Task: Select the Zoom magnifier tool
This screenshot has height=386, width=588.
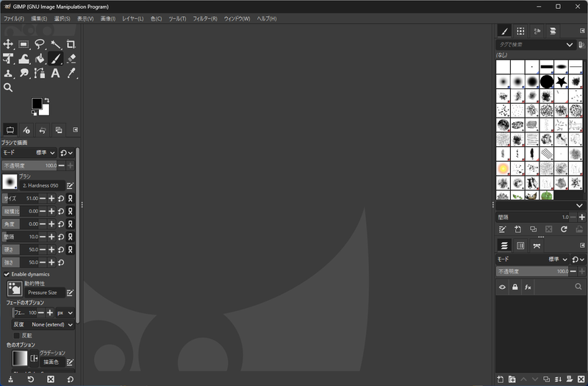Action: click(x=8, y=87)
